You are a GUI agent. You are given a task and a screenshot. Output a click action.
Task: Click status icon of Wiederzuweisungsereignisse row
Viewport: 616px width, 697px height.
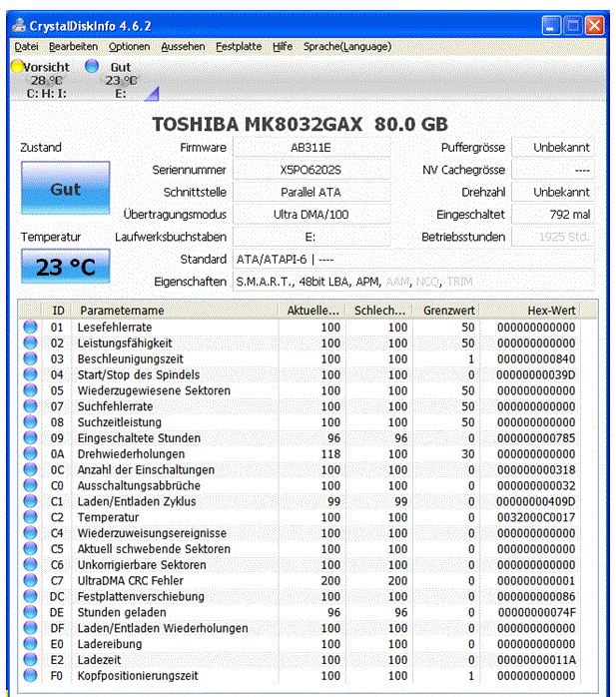tap(30, 533)
